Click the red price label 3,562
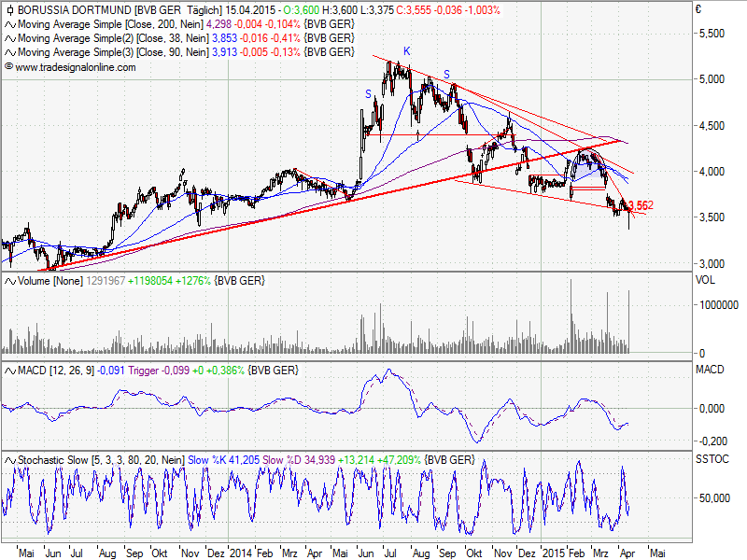The width and height of the screenshot is (747, 560). point(641,205)
